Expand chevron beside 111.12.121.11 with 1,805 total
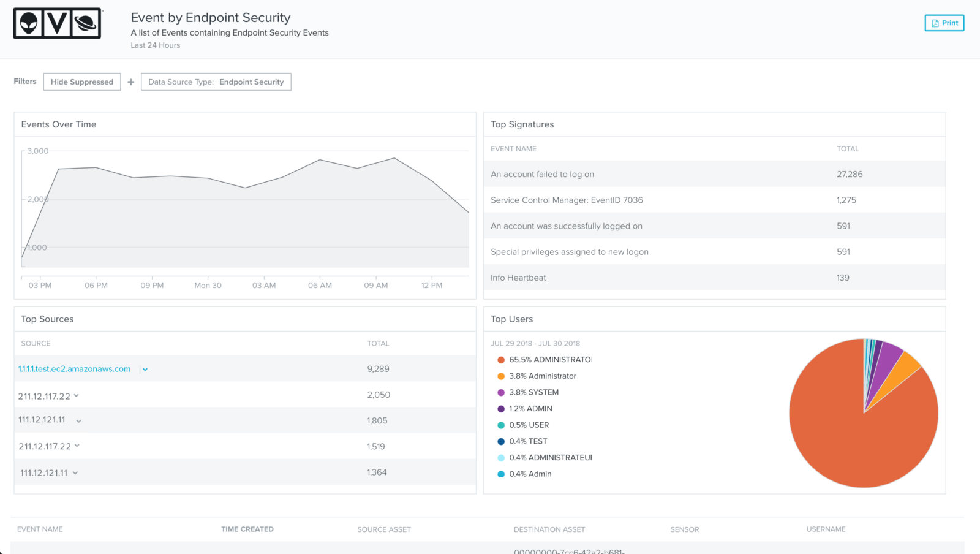Screen dimensions: 980x554 79,421
